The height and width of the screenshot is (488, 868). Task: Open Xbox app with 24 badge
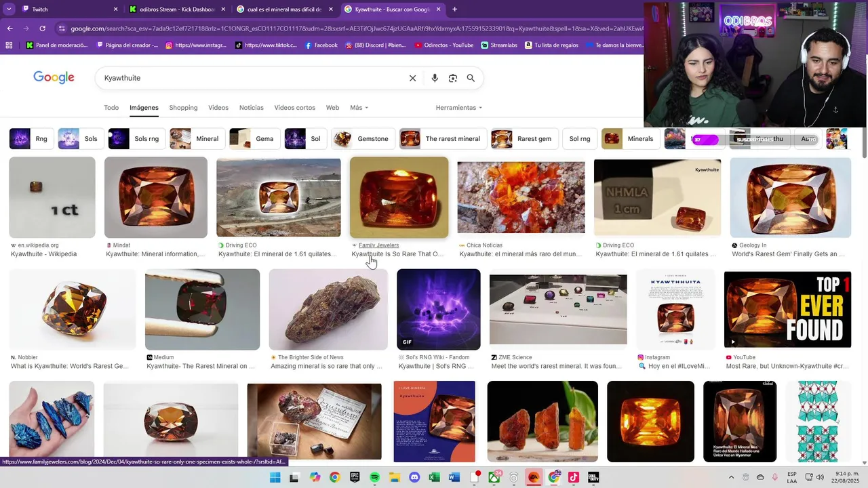[494, 478]
